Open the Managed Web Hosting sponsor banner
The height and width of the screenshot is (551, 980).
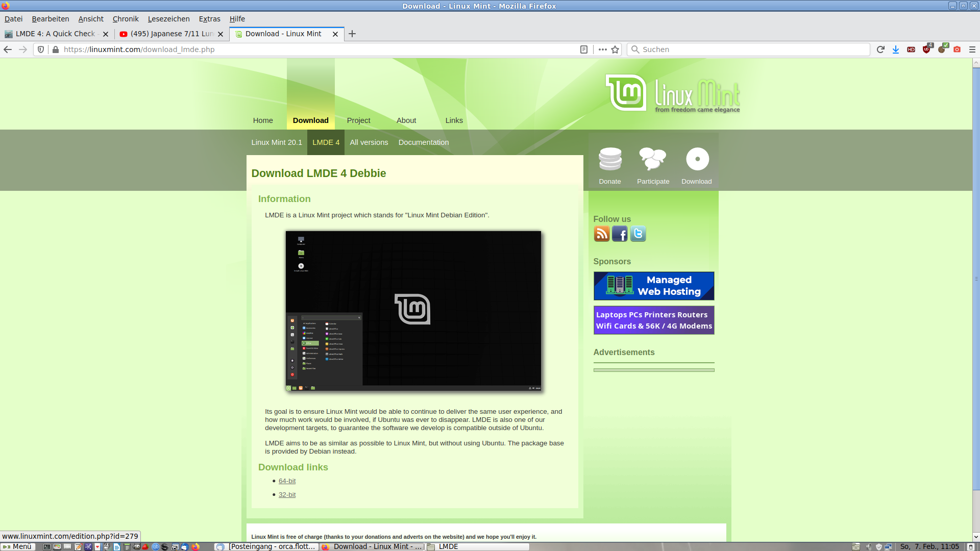(654, 286)
